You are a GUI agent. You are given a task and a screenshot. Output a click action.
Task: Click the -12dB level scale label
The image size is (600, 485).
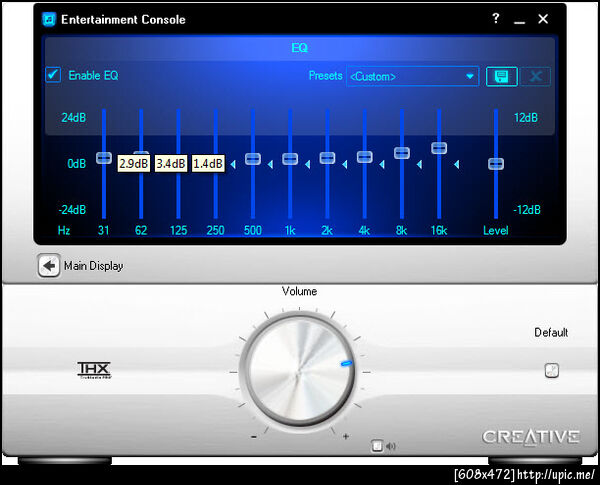click(527, 210)
